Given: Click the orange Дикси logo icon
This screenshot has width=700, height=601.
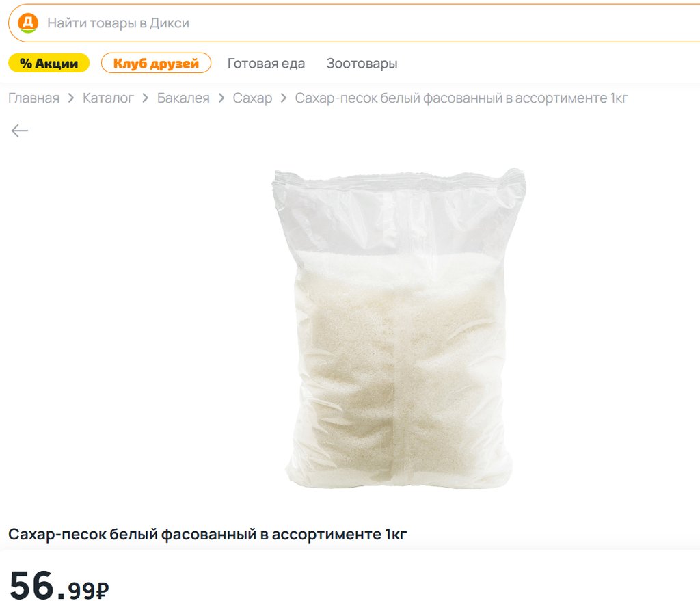Looking at the screenshot, I should coord(28,23).
